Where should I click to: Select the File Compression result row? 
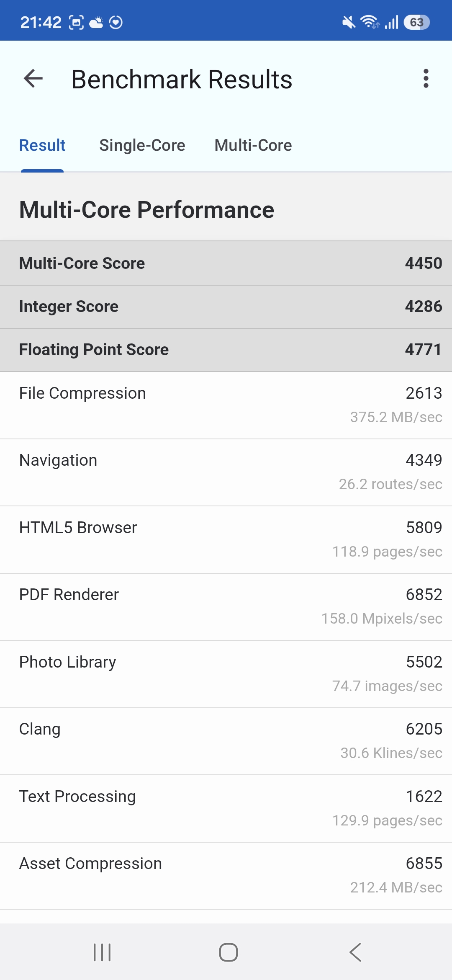coord(226,405)
